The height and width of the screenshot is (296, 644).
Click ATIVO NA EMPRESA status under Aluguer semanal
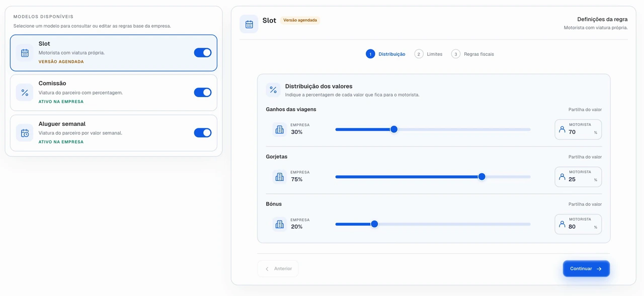[61, 142]
